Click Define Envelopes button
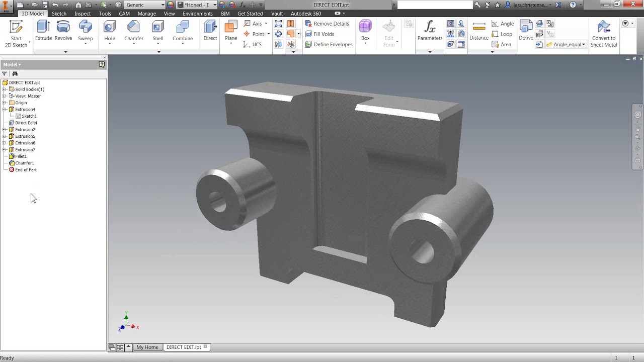 (329, 44)
